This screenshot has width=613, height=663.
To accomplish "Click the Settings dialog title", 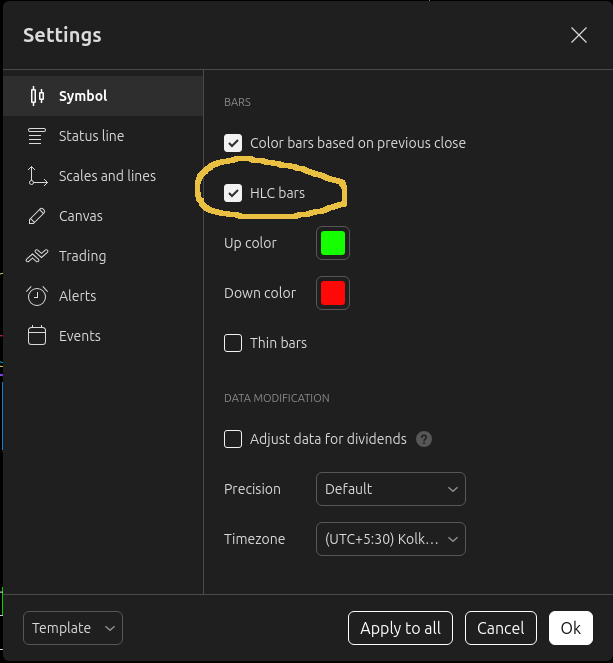I will (x=62, y=35).
